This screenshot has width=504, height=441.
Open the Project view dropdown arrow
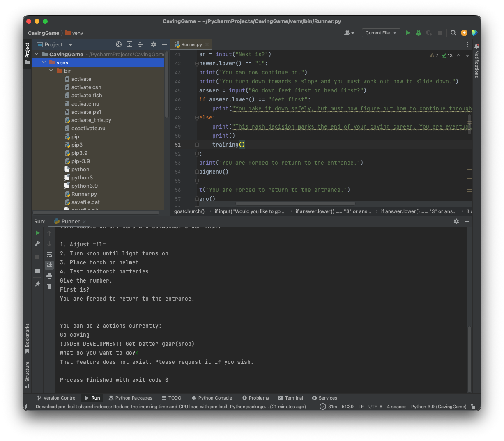[71, 45]
